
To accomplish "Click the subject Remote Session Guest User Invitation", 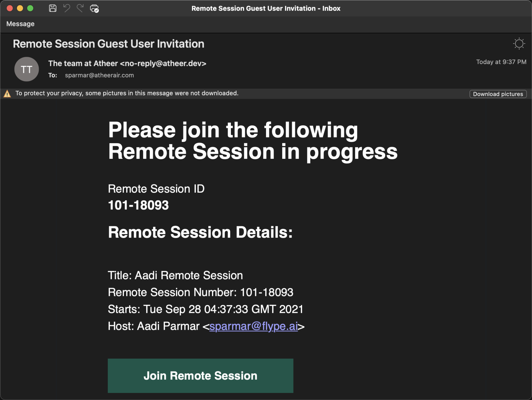I will point(109,44).
